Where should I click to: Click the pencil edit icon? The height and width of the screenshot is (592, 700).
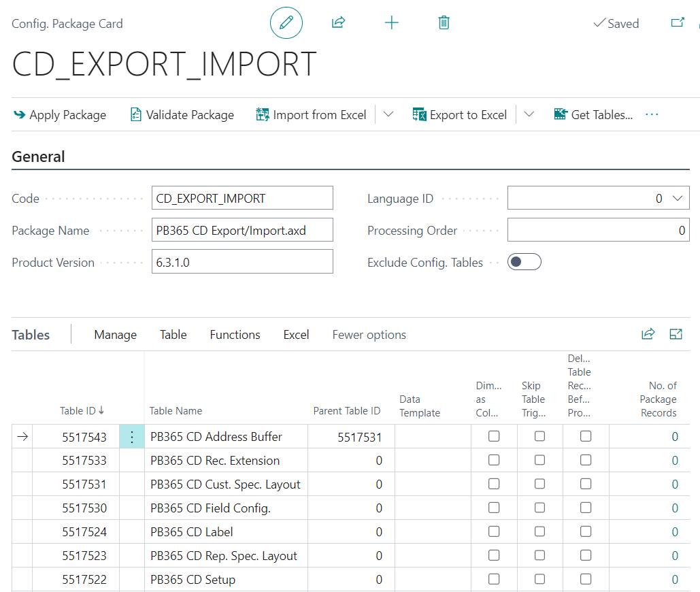tap(286, 22)
